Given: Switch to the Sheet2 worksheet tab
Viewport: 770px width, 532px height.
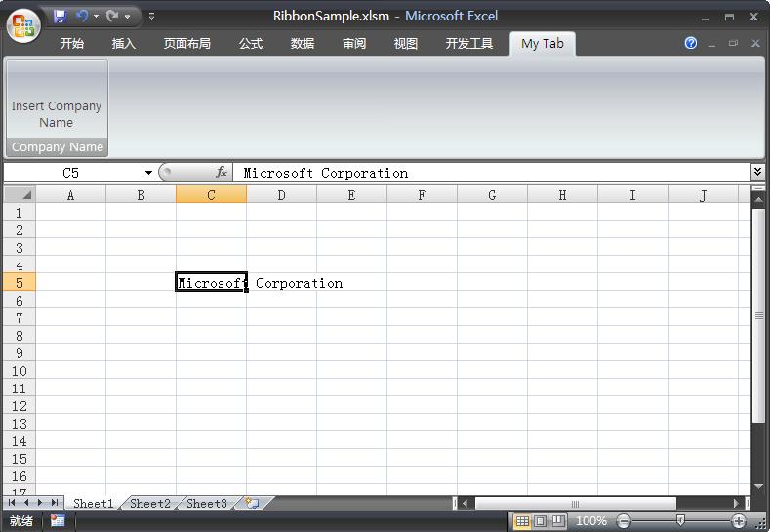Looking at the screenshot, I should (x=150, y=504).
